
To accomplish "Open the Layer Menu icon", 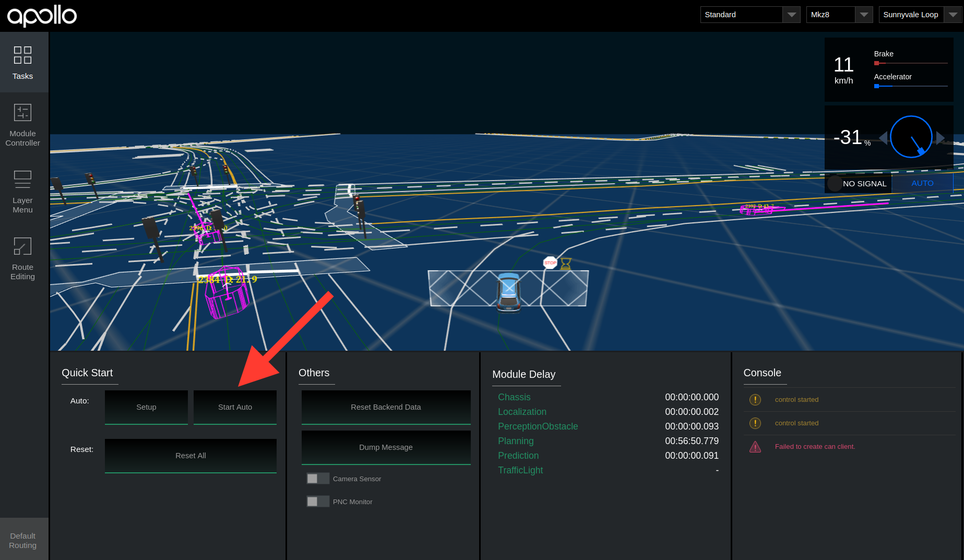I will 22,180.
